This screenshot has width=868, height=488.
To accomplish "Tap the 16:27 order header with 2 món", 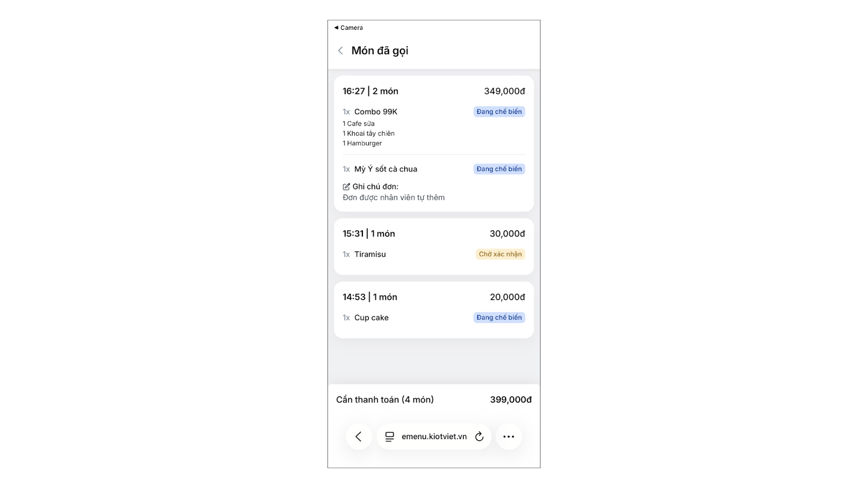I will click(x=371, y=91).
